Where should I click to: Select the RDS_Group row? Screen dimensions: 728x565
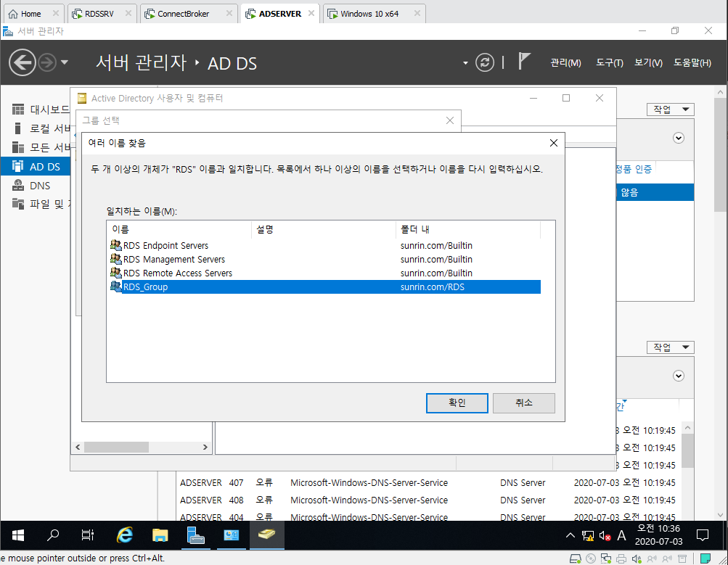[325, 286]
